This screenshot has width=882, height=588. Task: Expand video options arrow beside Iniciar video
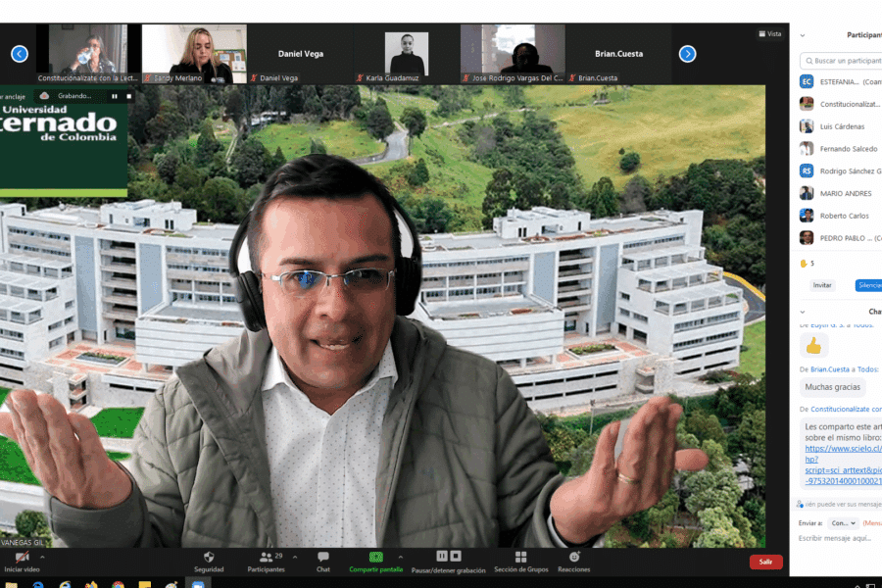click(42, 557)
